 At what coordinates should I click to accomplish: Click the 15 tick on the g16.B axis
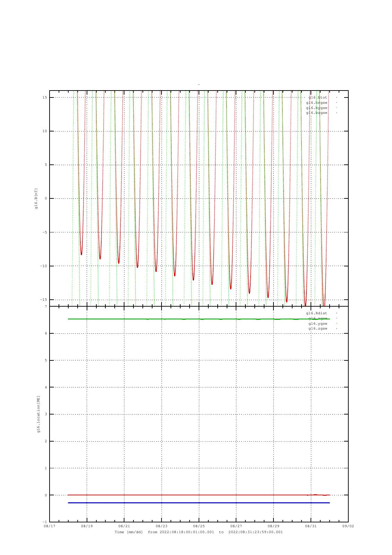point(45,97)
